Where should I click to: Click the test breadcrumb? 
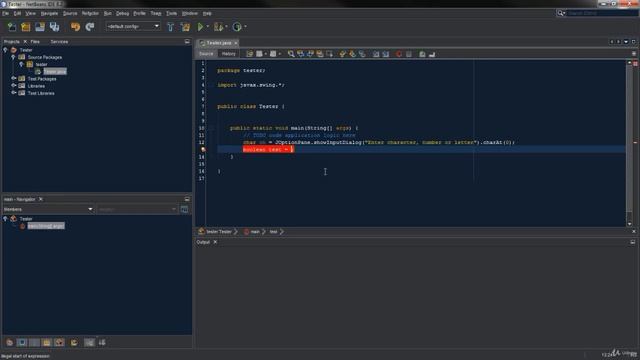(x=273, y=232)
